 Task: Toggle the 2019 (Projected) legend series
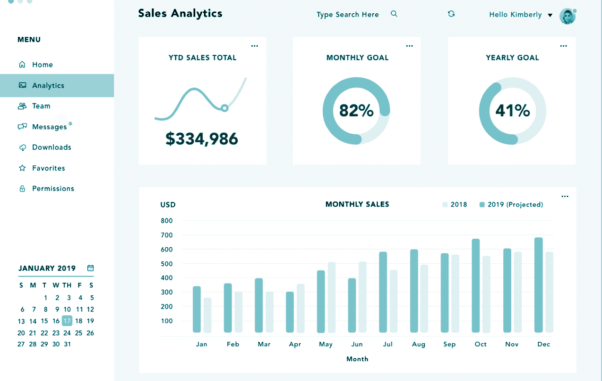(x=511, y=205)
